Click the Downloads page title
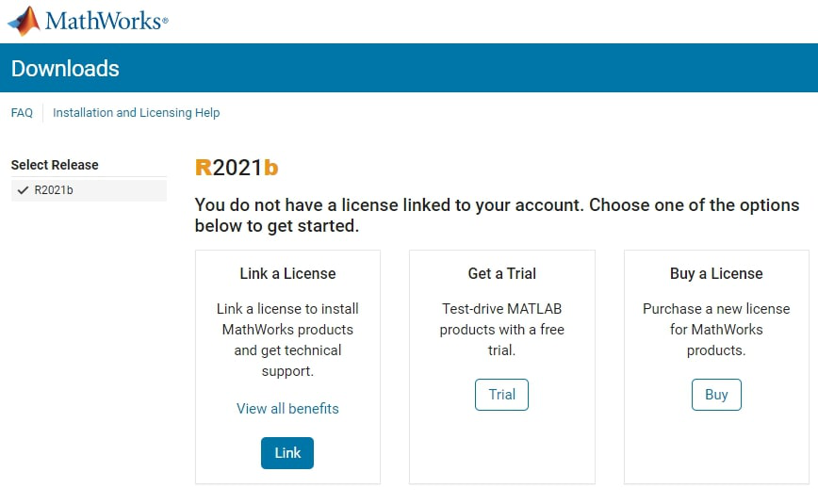Image resolution: width=818 pixels, height=504 pixels. [65, 68]
